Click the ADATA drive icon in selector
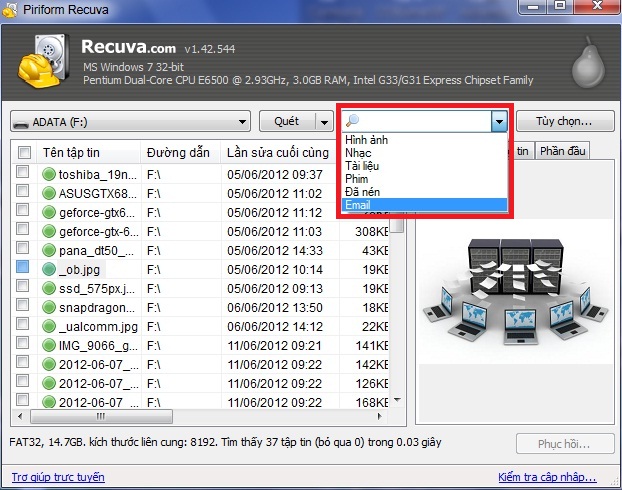This screenshot has height=490, width=622. pyautogui.click(x=21, y=123)
